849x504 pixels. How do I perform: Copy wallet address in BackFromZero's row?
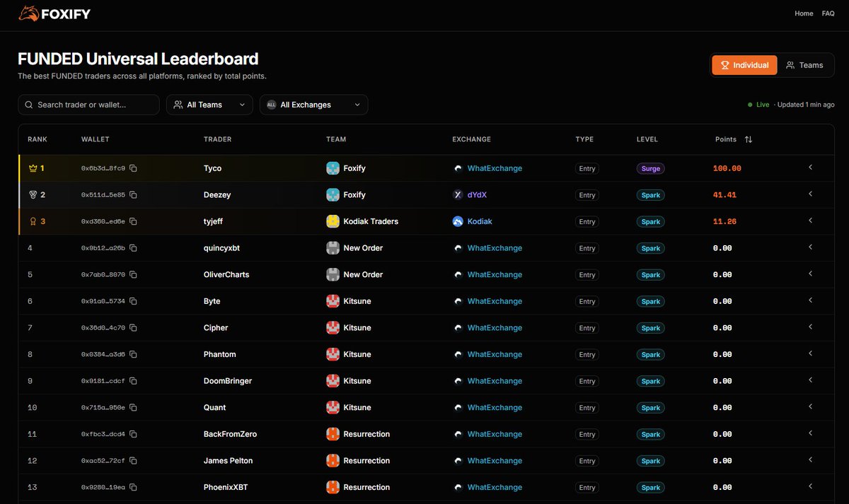click(x=133, y=434)
